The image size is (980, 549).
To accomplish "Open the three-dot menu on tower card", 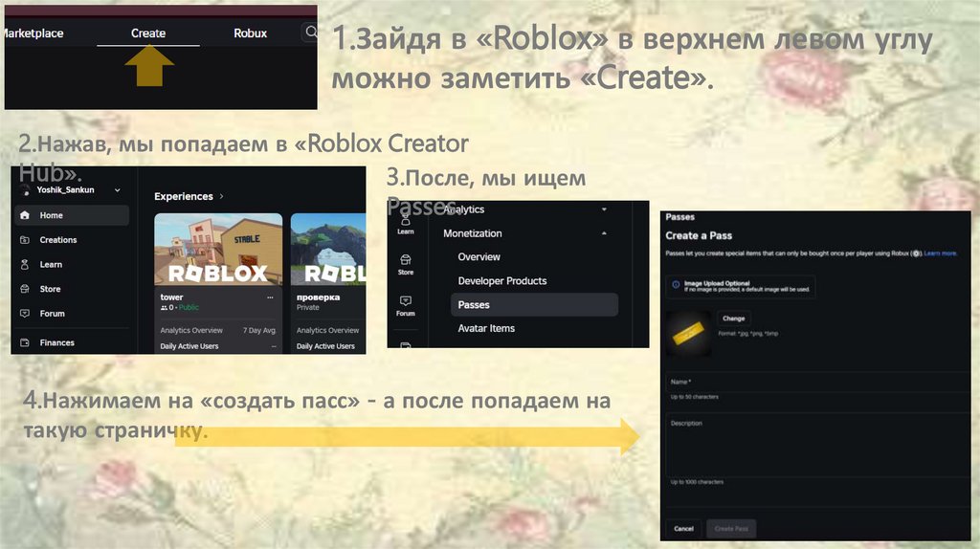I will click(x=270, y=297).
